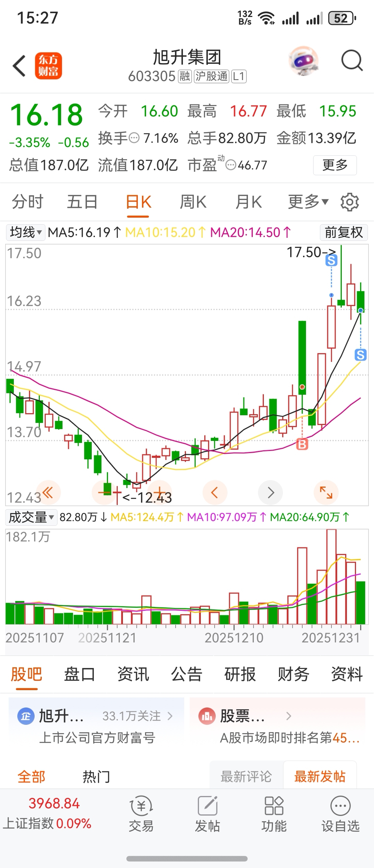The image size is (374, 868).
Task: Expand chart to fullscreen
Action: (326, 492)
